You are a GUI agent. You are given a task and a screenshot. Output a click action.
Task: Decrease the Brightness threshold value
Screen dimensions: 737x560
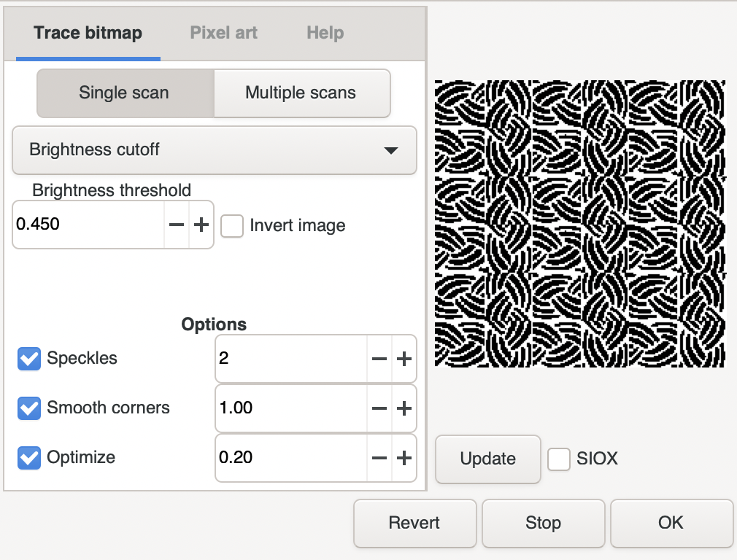pyautogui.click(x=177, y=225)
